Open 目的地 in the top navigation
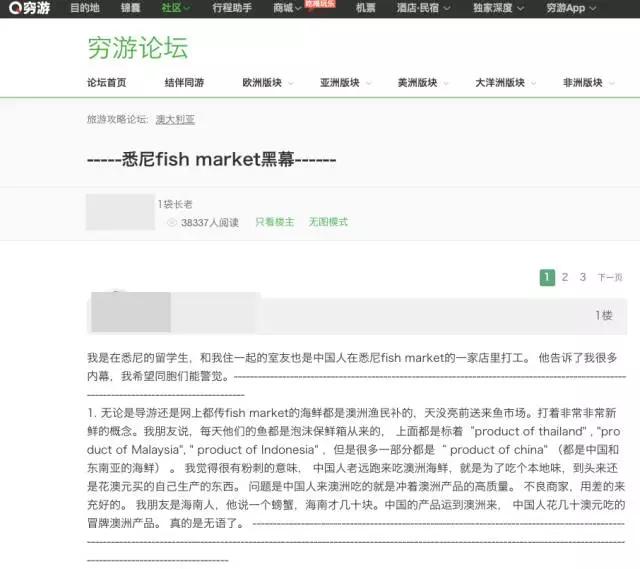This screenshot has width=640, height=569. [x=85, y=8]
